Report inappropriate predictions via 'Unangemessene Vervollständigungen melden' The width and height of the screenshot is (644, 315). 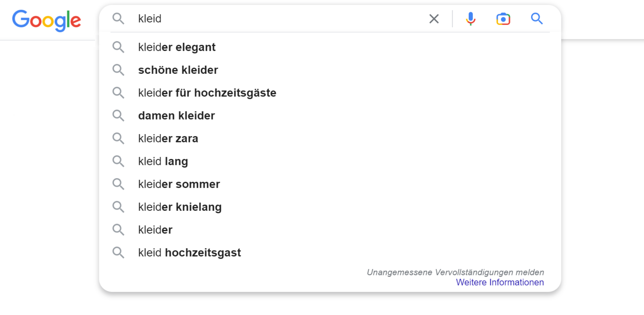pos(455,272)
